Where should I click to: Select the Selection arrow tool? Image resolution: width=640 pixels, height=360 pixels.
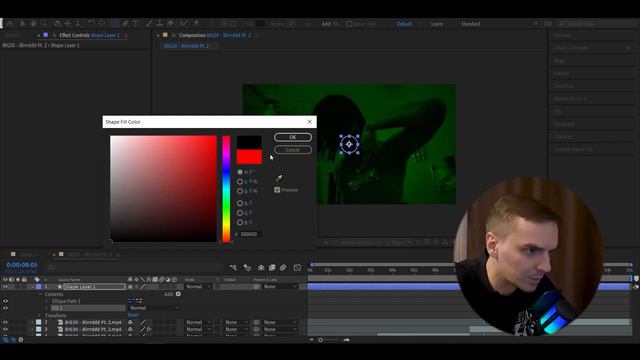tap(22, 24)
